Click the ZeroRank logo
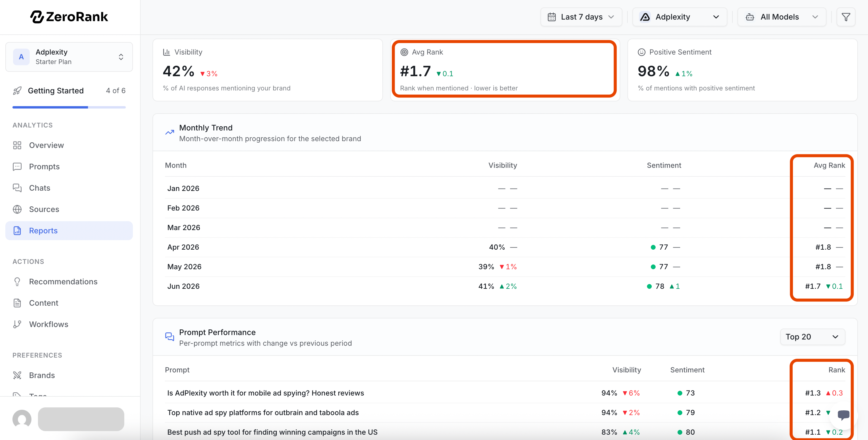Image resolution: width=868 pixels, height=440 pixels. (69, 17)
